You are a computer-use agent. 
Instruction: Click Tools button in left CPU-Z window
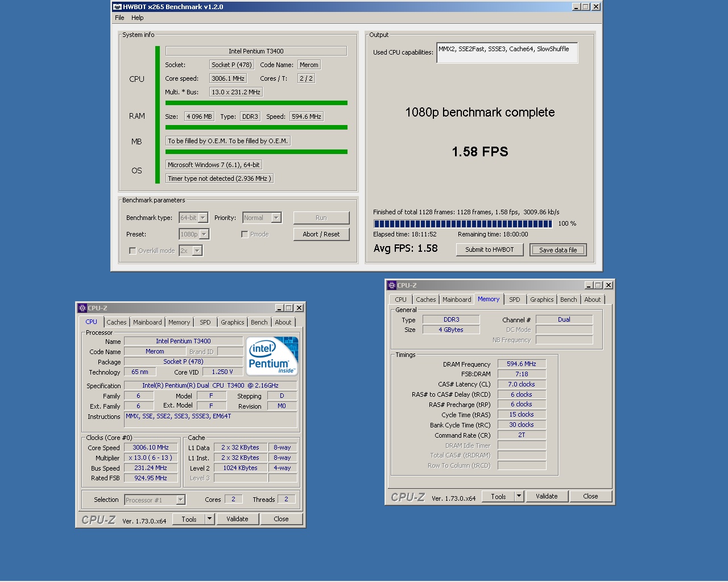point(189,519)
